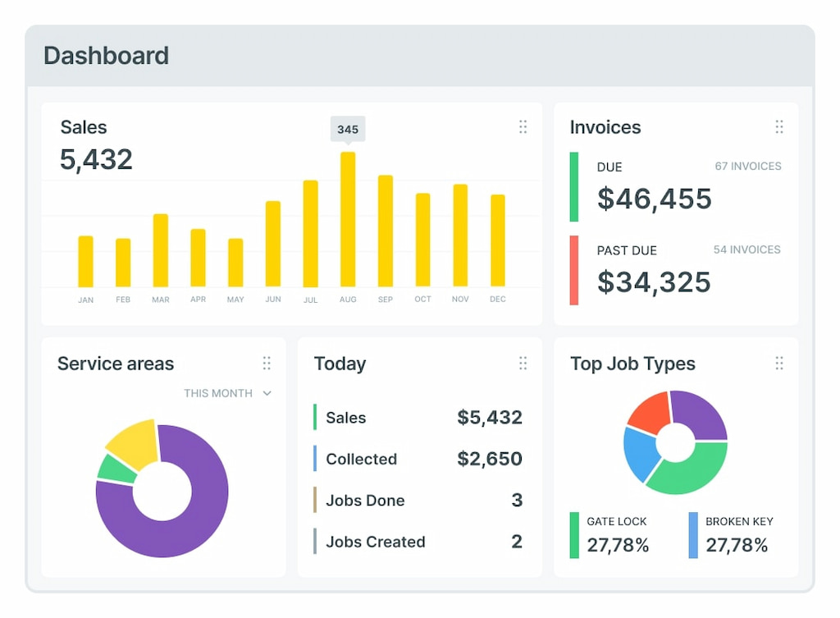Open the Top Job Types card options menu
The width and height of the screenshot is (840, 618).
(779, 363)
